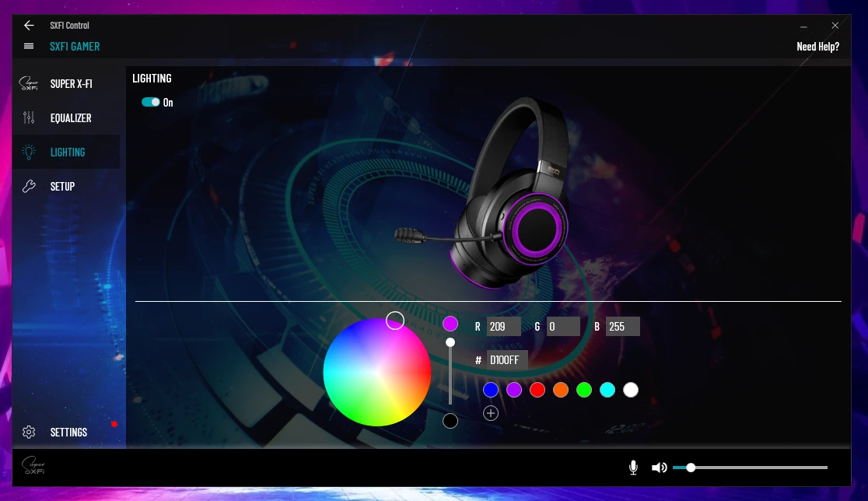Select the orange preset color
This screenshot has width=868, height=501.
[561, 390]
